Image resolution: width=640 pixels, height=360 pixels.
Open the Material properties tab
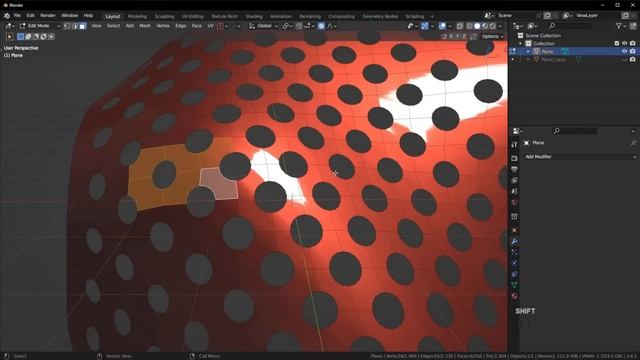pos(514,296)
